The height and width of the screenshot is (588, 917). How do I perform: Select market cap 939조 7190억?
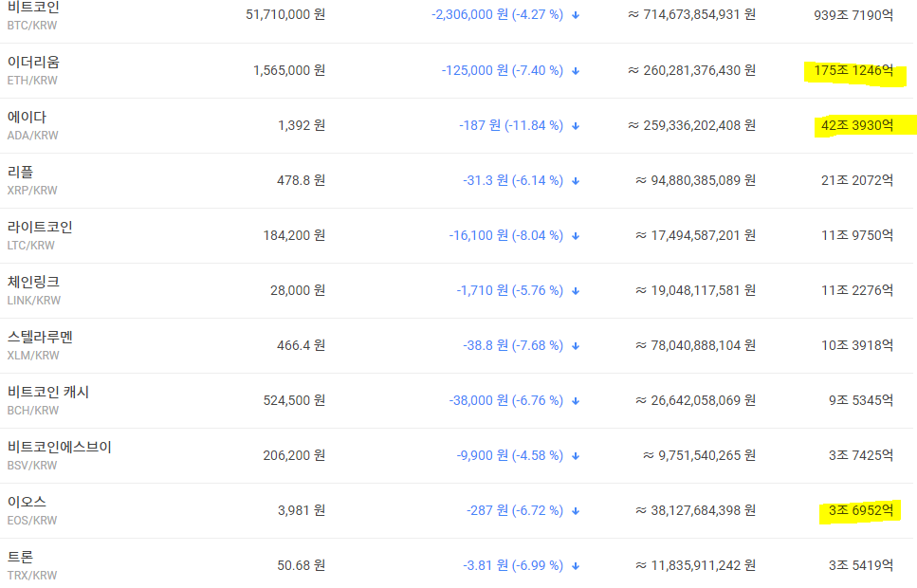[x=853, y=15]
